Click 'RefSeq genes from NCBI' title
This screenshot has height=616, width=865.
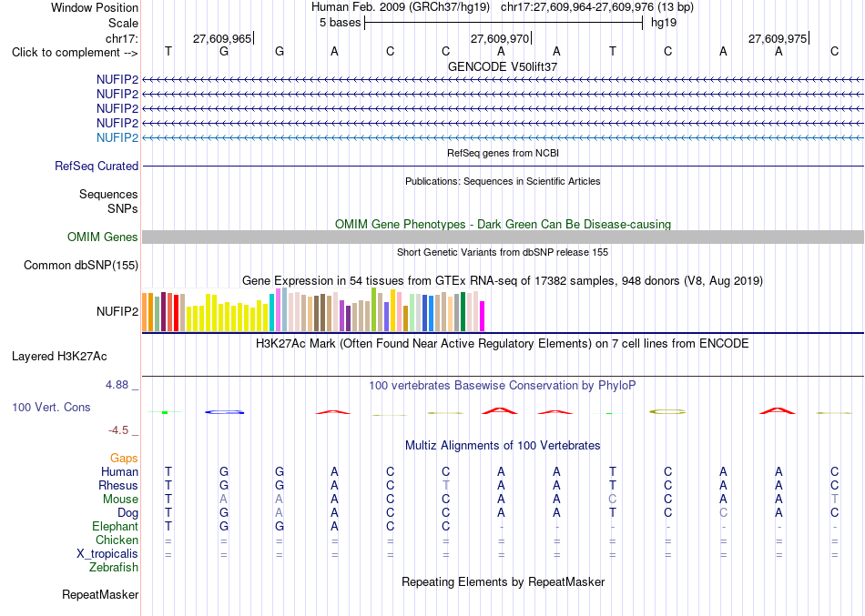click(503, 153)
